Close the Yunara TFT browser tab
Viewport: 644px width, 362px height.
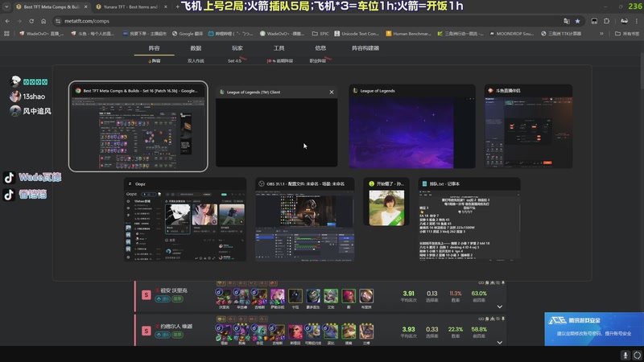(x=166, y=7)
